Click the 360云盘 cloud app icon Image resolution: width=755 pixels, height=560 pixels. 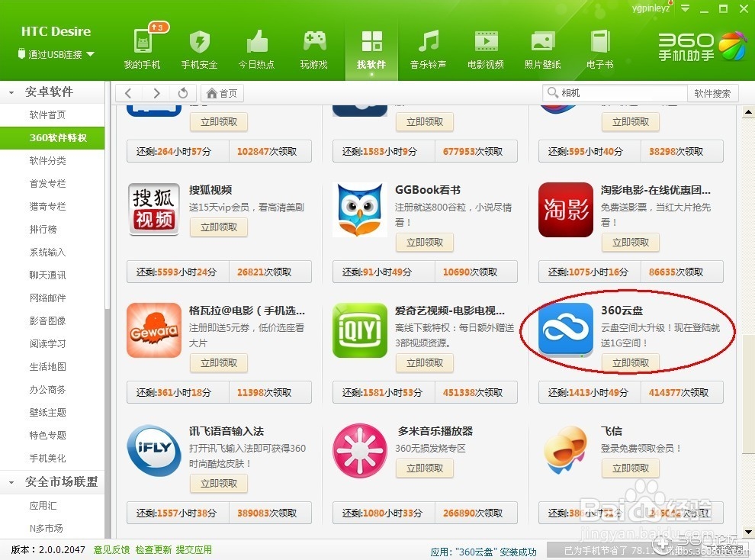(x=565, y=330)
